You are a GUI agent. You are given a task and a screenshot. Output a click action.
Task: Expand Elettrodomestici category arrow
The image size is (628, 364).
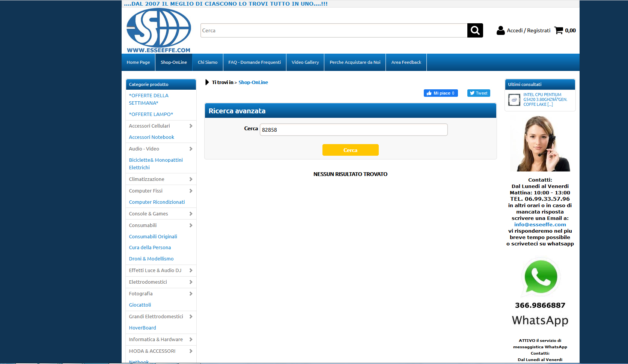point(191,282)
